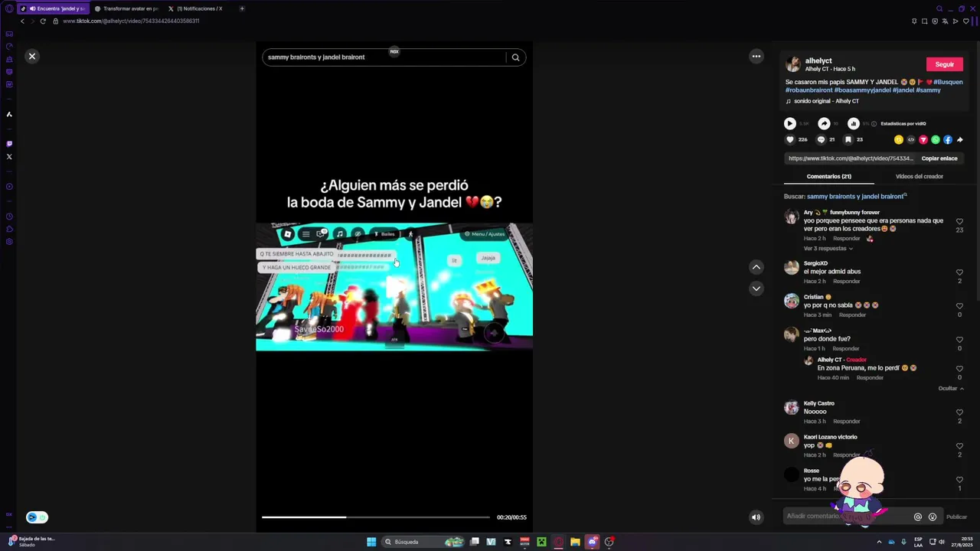Screen dimensions: 980x551
Task: Open the #robaunbrairont hashtag
Action: tap(808, 90)
